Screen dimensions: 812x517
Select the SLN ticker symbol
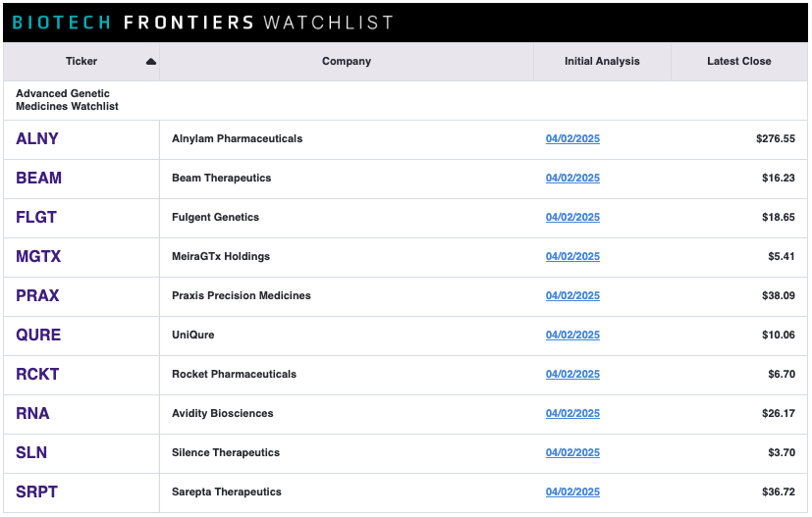pyautogui.click(x=31, y=453)
